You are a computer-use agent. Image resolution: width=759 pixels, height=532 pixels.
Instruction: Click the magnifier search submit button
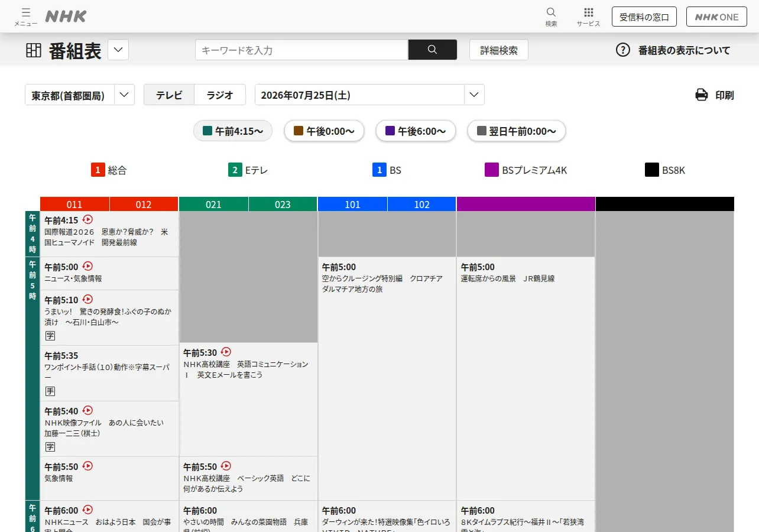point(433,50)
